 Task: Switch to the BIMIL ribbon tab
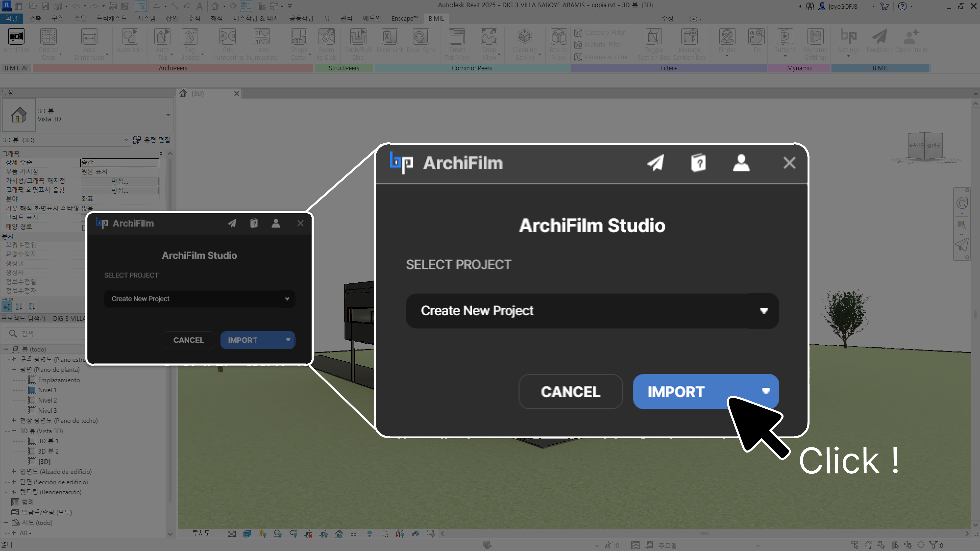tap(436, 19)
